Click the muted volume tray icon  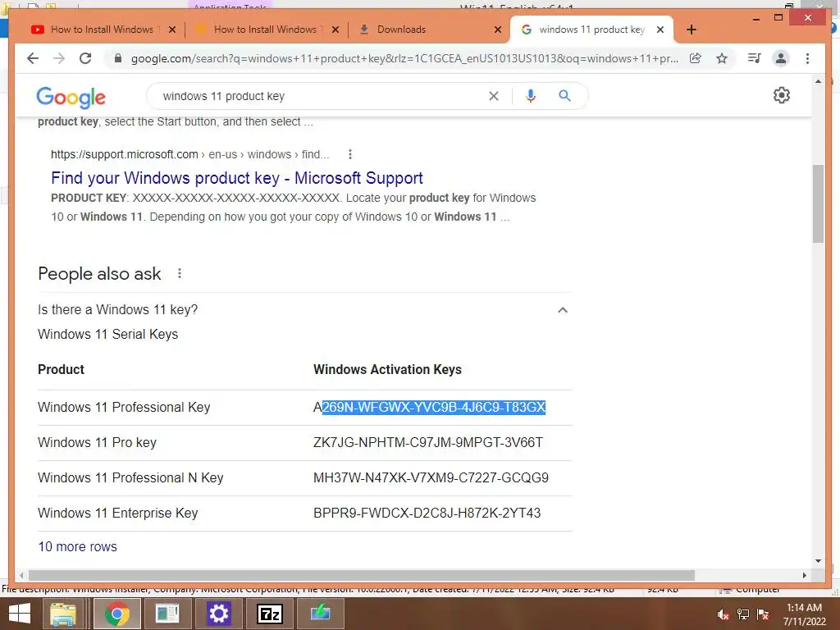point(724,614)
